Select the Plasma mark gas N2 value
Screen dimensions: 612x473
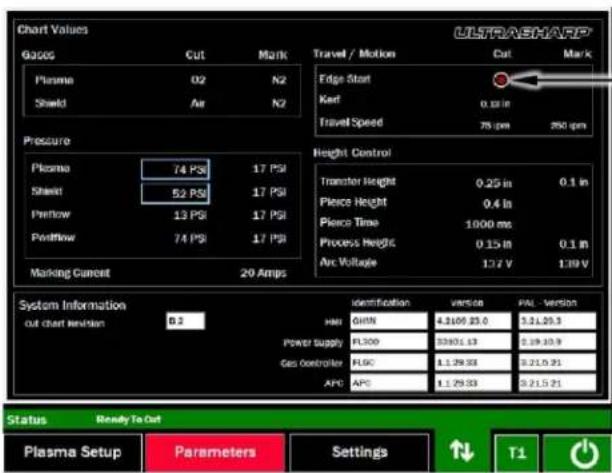tap(279, 80)
